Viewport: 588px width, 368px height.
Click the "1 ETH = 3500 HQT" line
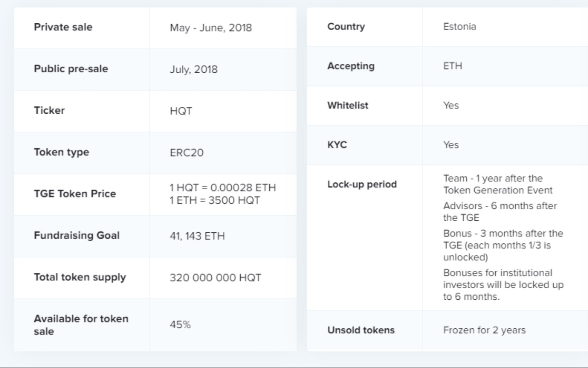tap(215, 200)
